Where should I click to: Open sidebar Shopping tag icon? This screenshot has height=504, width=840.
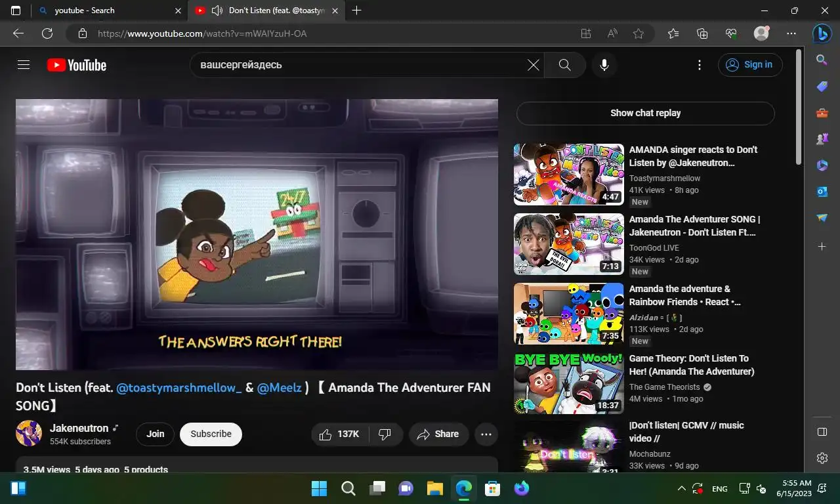[x=822, y=87]
